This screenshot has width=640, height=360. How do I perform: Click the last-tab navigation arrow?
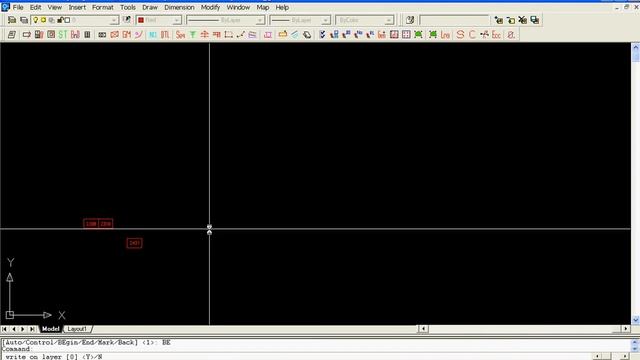click(x=32, y=329)
